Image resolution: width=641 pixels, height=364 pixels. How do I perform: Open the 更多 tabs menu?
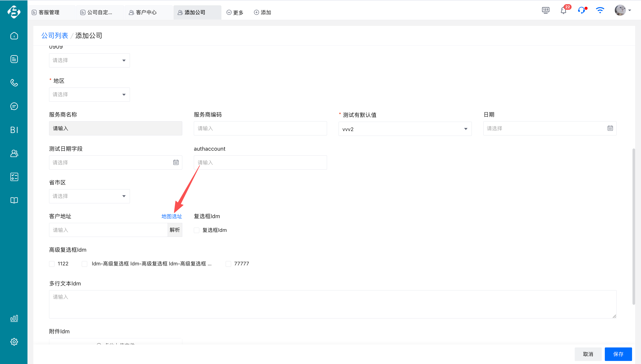[x=235, y=12]
